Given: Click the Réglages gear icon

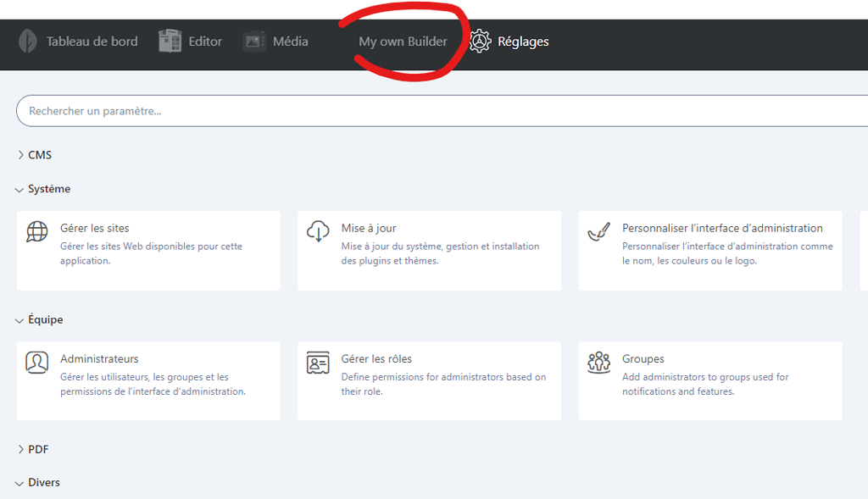Looking at the screenshot, I should click(481, 41).
